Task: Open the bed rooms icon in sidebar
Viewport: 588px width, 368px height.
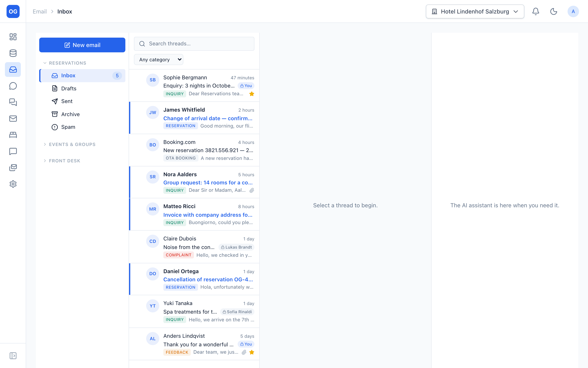Action: coord(13,135)
